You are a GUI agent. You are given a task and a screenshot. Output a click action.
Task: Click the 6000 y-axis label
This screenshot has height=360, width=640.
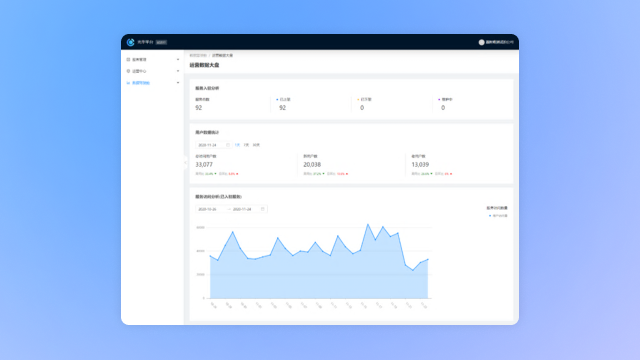pyautogui.click(x=200, y=227)
